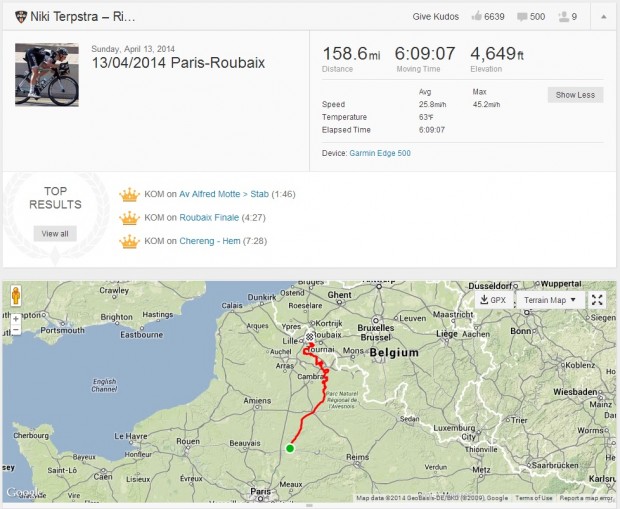The image size is (620, 509).
Task: Download the GPX file
Action: click(492, 300)
